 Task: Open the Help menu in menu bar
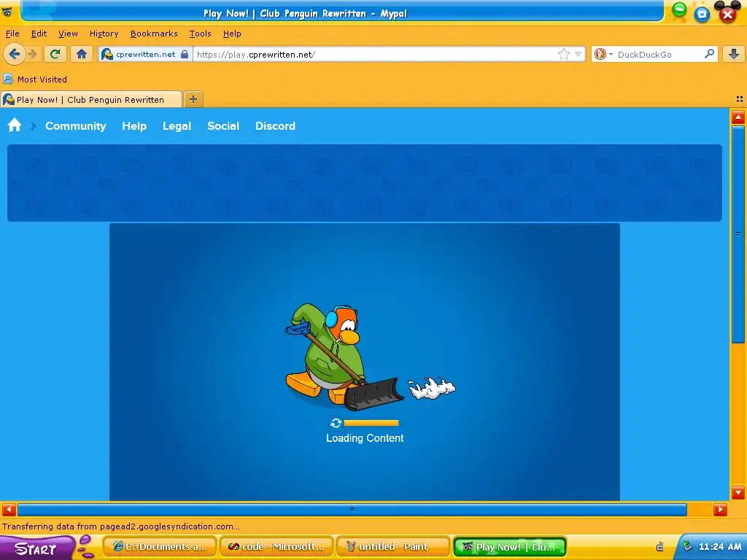point(232,34)
